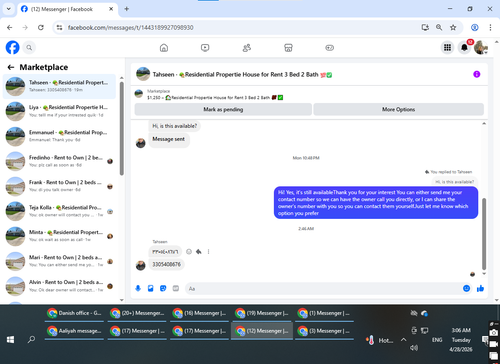This screenshot has width=500, height=364.
Task: Open more options dots beside Tahseen's message
Action: [x=208, y=252]
